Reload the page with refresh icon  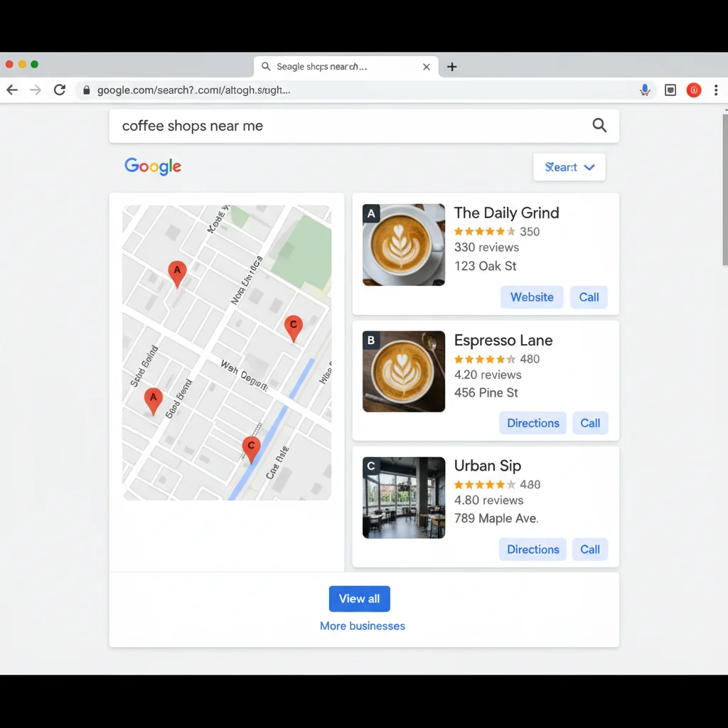coord(60,90)
